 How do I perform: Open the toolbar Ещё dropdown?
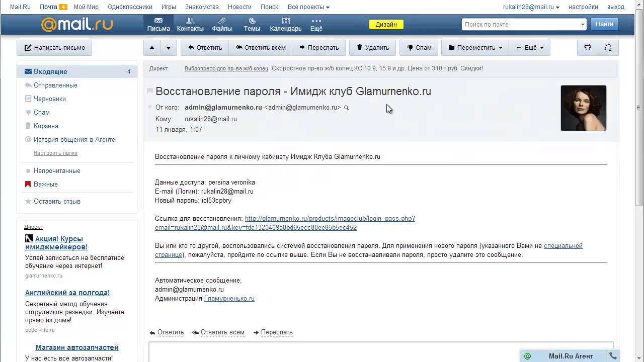[x=530, y=48]
